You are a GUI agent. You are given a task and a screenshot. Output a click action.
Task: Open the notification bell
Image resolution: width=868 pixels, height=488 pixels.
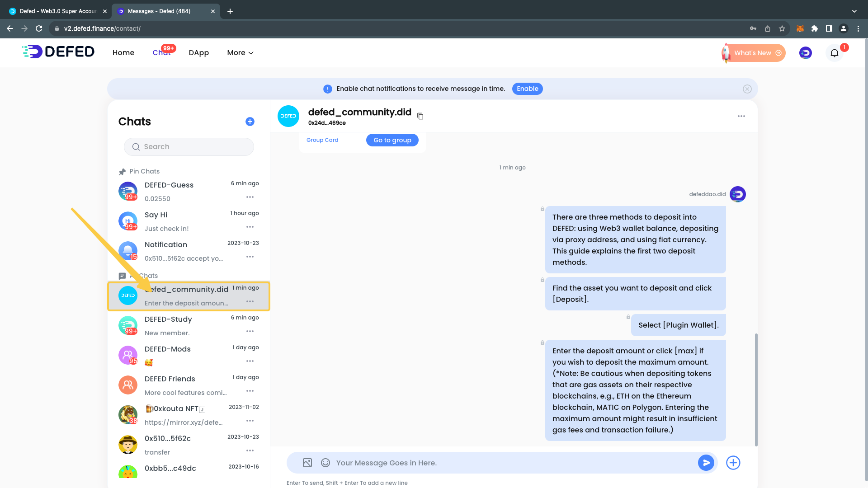835,53
